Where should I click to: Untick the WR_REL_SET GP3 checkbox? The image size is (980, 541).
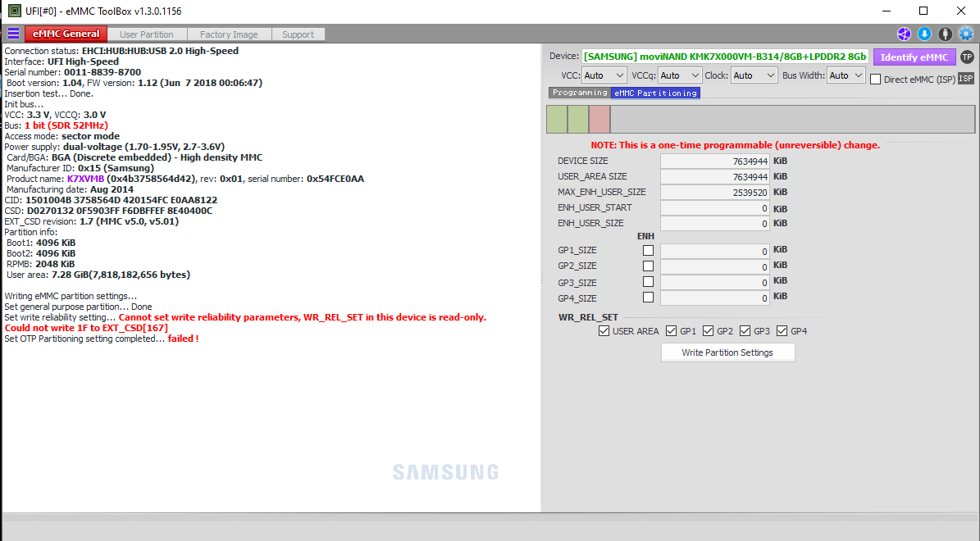(745, 331)
